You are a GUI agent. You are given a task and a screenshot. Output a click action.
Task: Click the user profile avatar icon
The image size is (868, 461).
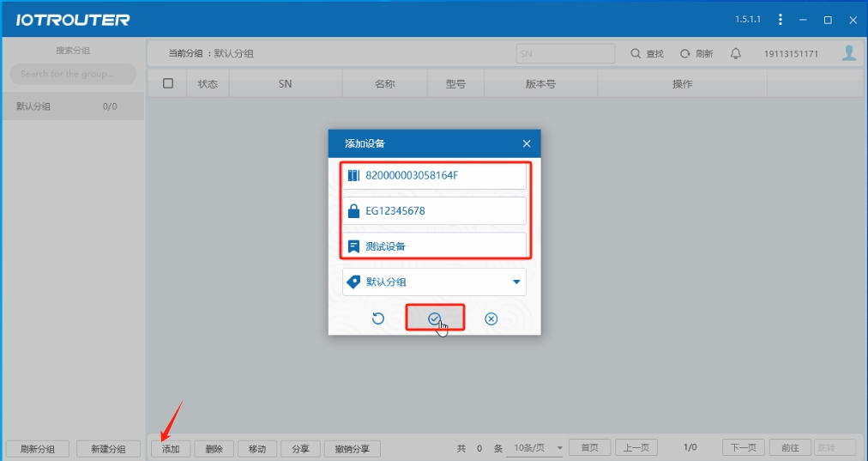[x=848, y=53]
